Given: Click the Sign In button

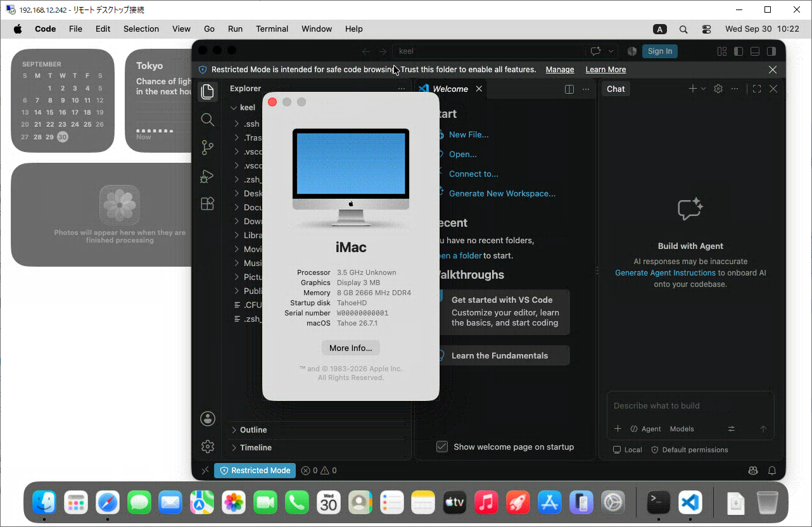Looking at the screenshot, I should click(x=659, y=51).
